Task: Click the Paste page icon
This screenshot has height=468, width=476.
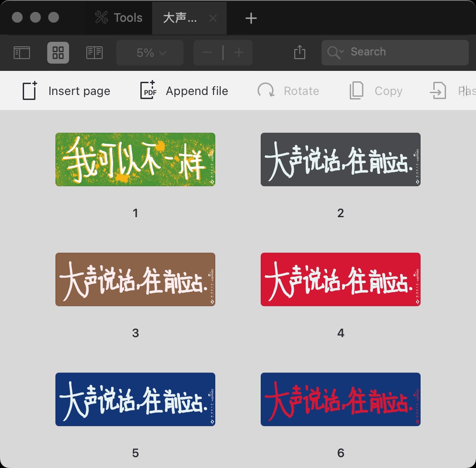Action: coord(438,91)
